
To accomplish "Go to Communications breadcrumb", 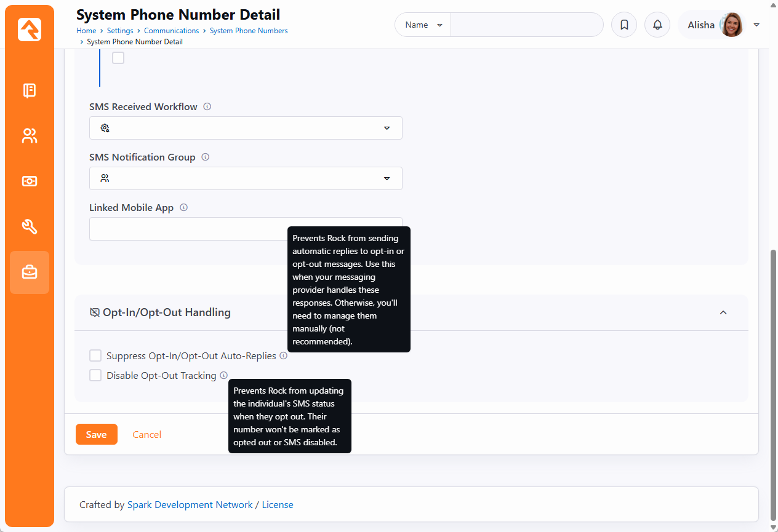I will pos(171,31).
